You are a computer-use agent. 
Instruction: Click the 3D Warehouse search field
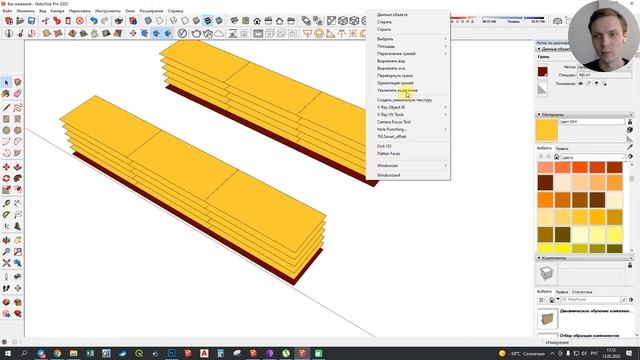point(590,300)
